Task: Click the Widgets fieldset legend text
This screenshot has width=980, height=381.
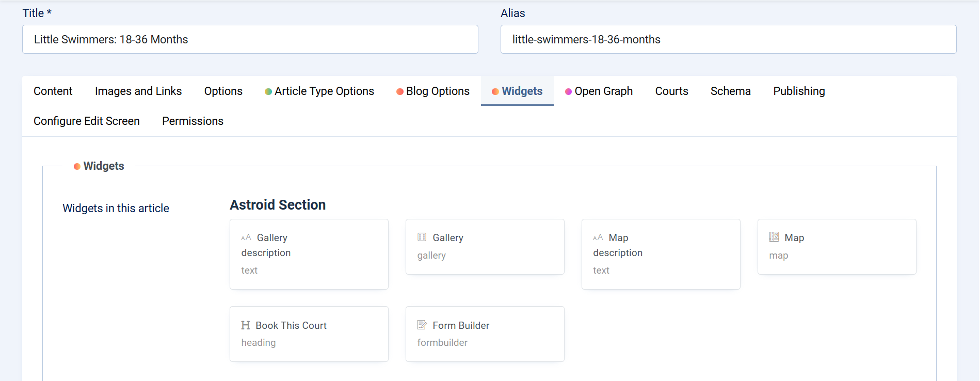Action: [x=104, y=166]
